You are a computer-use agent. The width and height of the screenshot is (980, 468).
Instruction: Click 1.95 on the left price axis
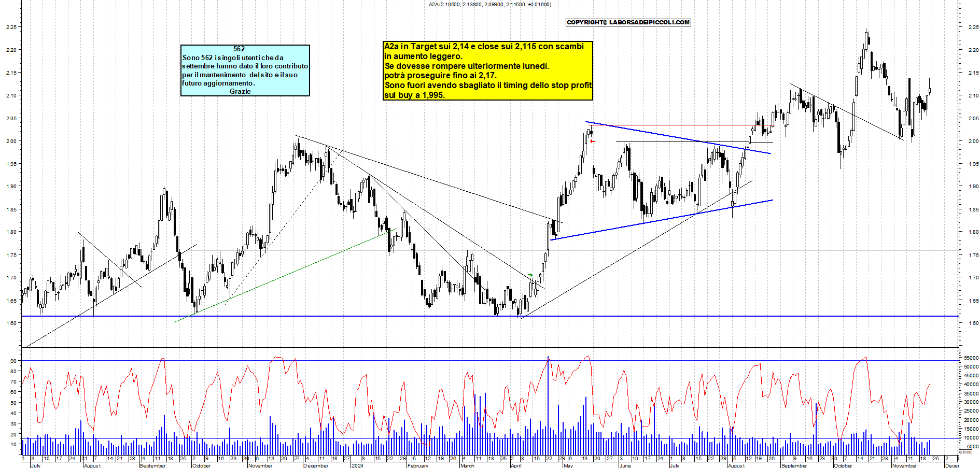11,164
